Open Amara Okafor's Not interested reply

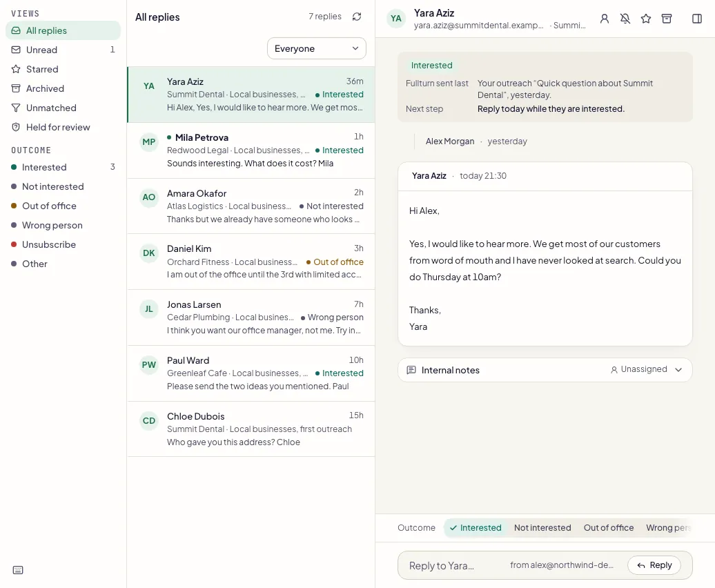coord(251,206)
